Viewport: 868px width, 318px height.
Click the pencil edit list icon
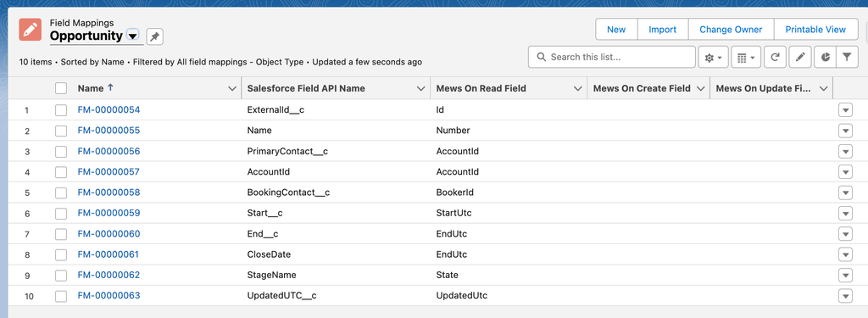point(800,57)
